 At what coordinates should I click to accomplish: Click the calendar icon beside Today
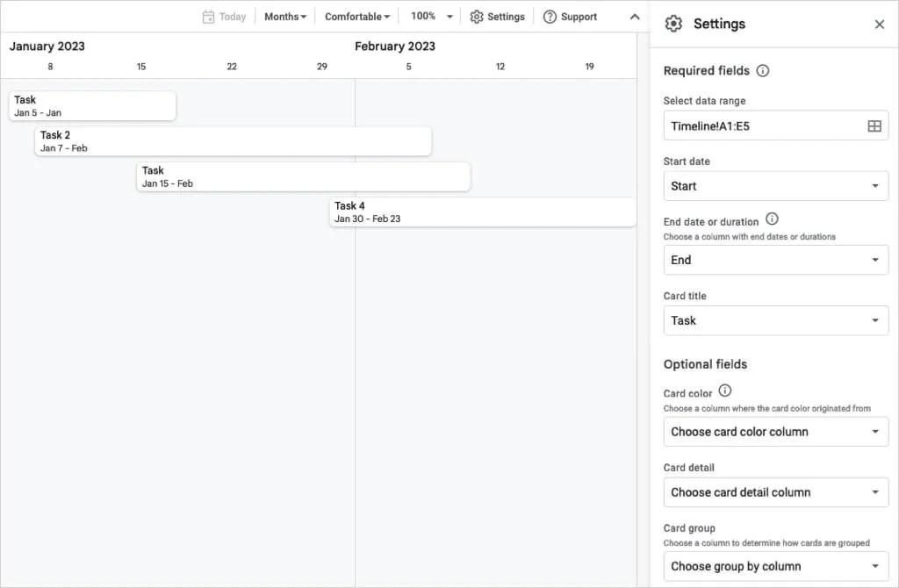click(207, 16)
